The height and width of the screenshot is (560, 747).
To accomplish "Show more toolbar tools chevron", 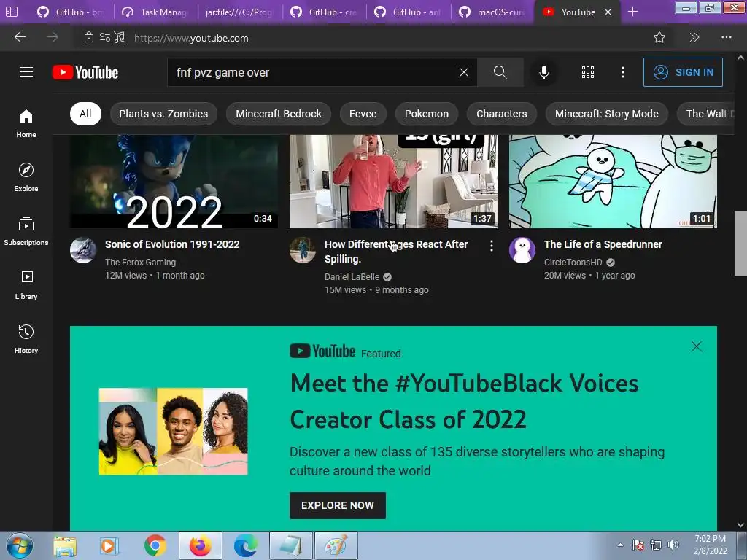I will point(694,37).
